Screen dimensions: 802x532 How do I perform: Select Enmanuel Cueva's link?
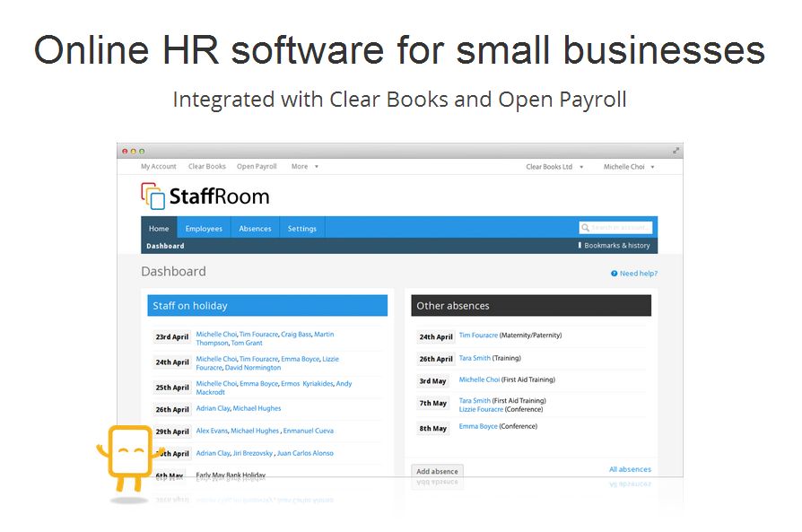(309, 431)
